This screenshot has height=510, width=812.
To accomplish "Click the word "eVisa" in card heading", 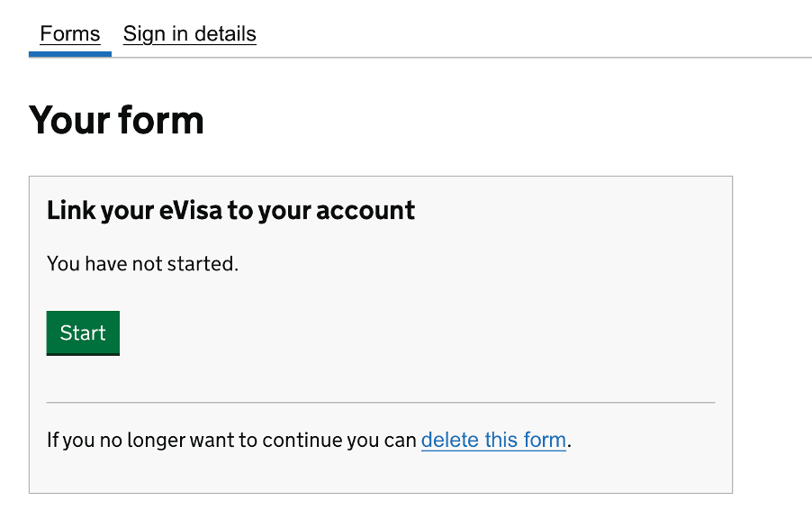I will click(x=191, y=211).
